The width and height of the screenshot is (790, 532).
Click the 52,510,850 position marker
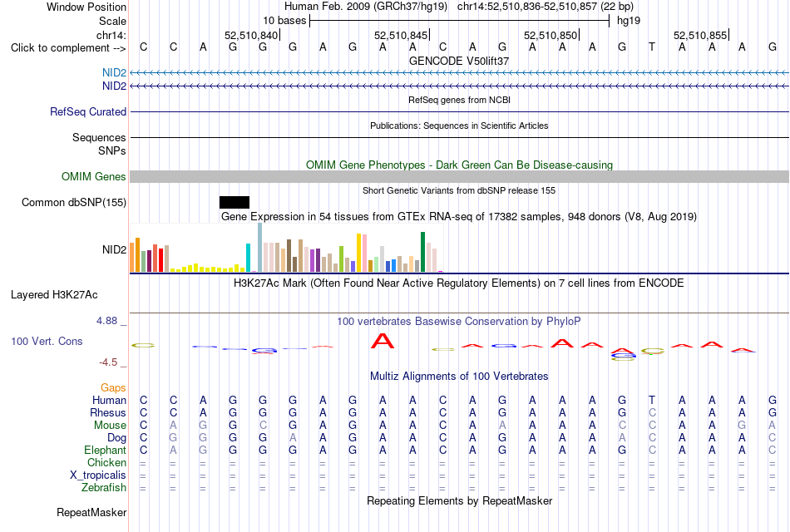coord(551,35)
